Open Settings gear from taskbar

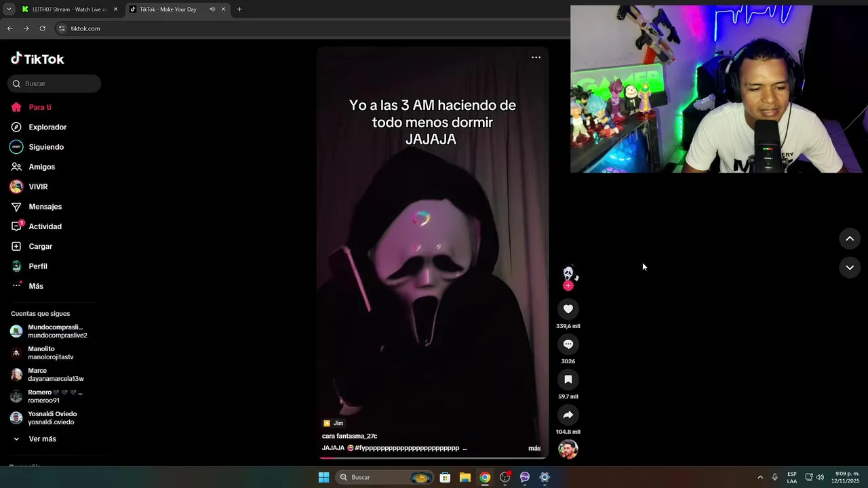pyautogui.click(x=545, y=477)
